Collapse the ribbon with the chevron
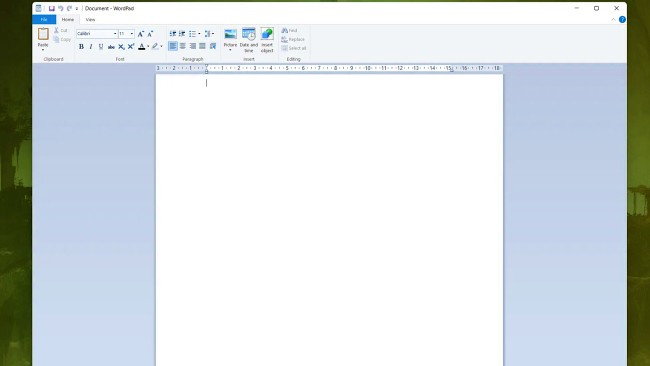Screen dimensions: 650x366 click(614, 19)
